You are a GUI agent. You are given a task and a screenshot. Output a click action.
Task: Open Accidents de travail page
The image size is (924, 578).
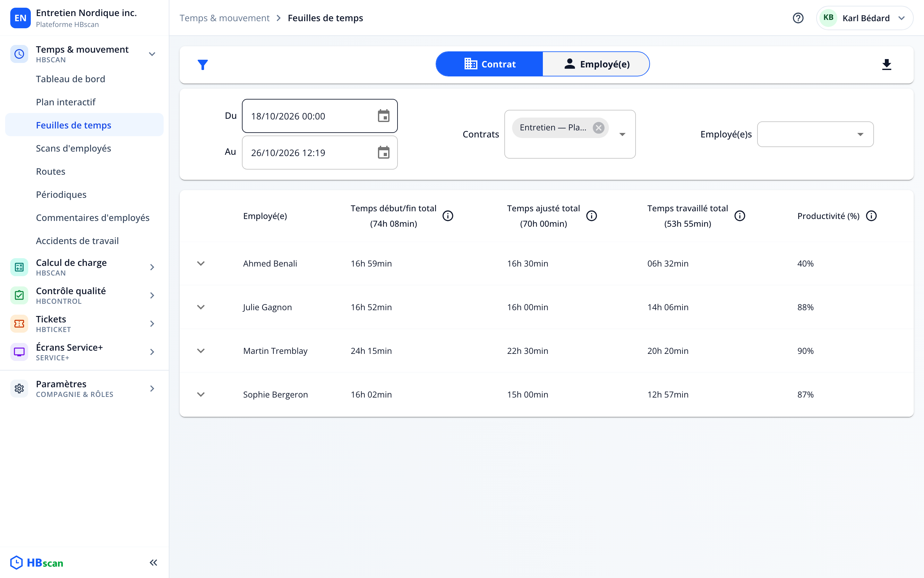click(x=84, y=241)
